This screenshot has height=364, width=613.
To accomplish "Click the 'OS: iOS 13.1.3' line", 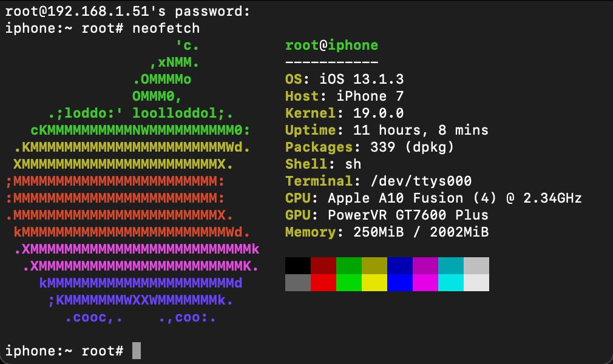I will [x=344, y=79].
